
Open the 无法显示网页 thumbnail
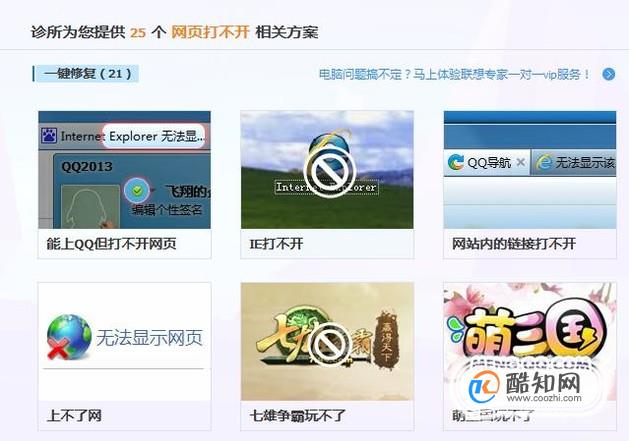point(124,341)
